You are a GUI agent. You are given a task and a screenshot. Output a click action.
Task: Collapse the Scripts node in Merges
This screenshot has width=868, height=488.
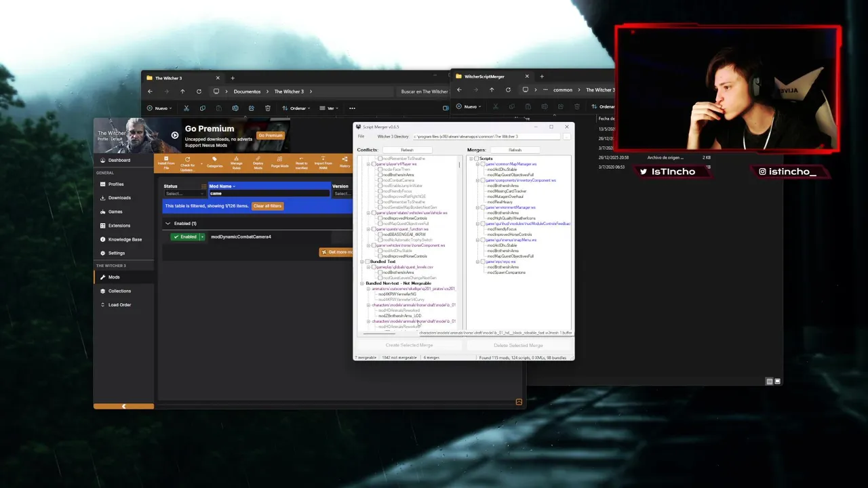(471, 159)
